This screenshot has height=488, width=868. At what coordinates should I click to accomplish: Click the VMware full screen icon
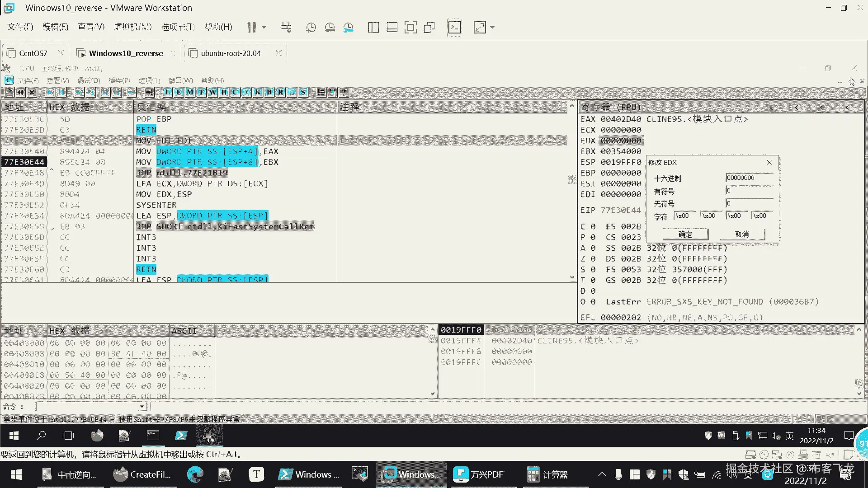pos(410,28)
